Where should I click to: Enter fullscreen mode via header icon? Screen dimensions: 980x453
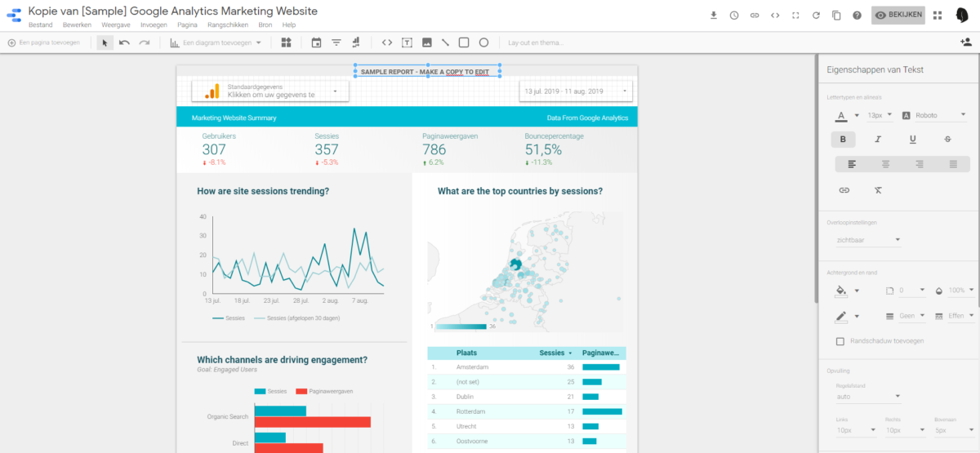tap(795, 16)
